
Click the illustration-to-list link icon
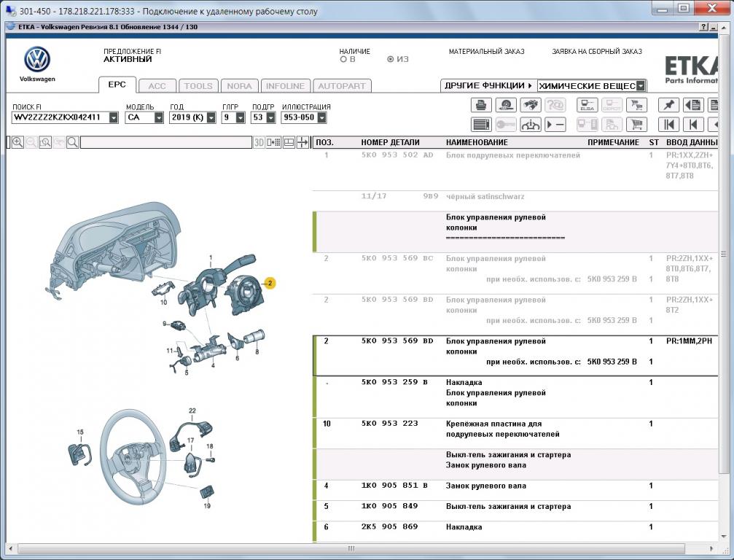(x=274, y=142)
